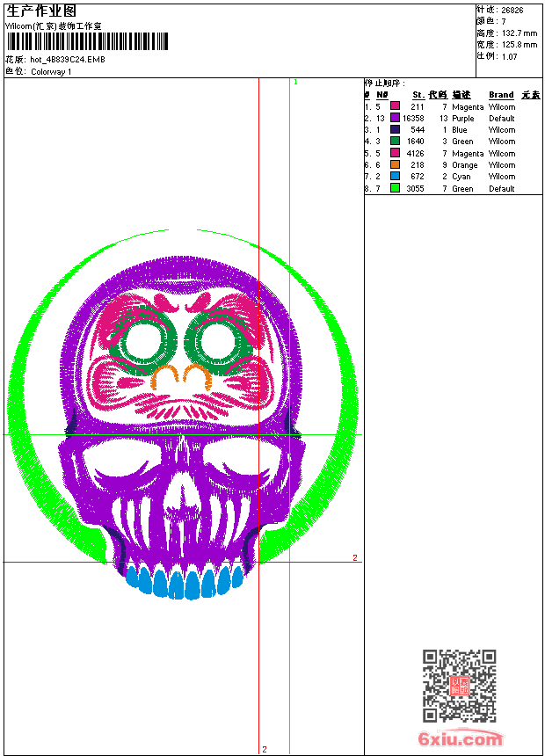This screenshot has width=545, height=756.
Task: Click the QR code image
Action: tap(459, 686)
